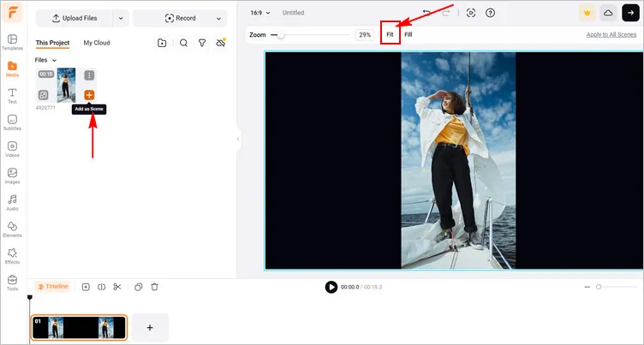The width and height of the screenshot is (644, 345).
Task: Open the Templates panel in sidebar
Action: coord(12,42)
